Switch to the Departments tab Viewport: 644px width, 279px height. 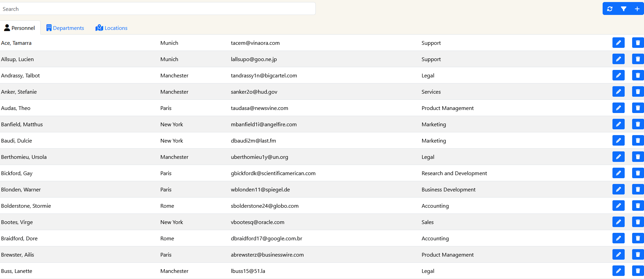point(65,28)
